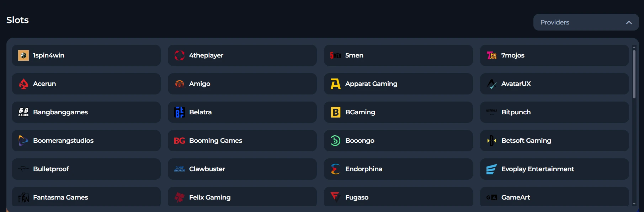Expand the GameArt provider entry
This screenshot has width=644, height=212.
point(554,197)
